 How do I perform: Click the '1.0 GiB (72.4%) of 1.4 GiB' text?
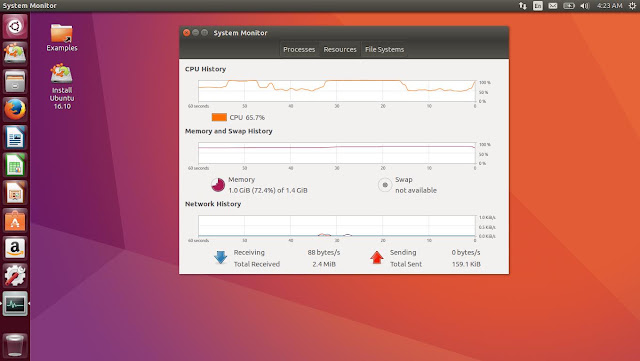click(268, 190)
